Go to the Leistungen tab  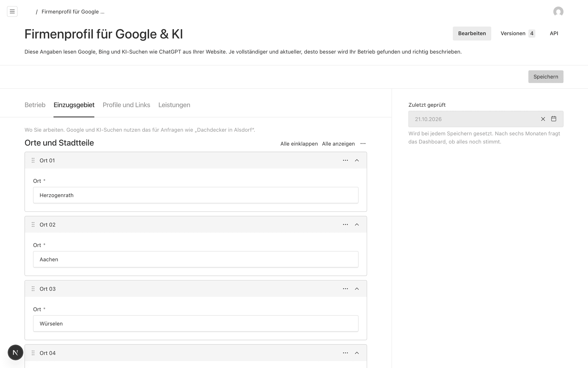(x=174, y=105)
